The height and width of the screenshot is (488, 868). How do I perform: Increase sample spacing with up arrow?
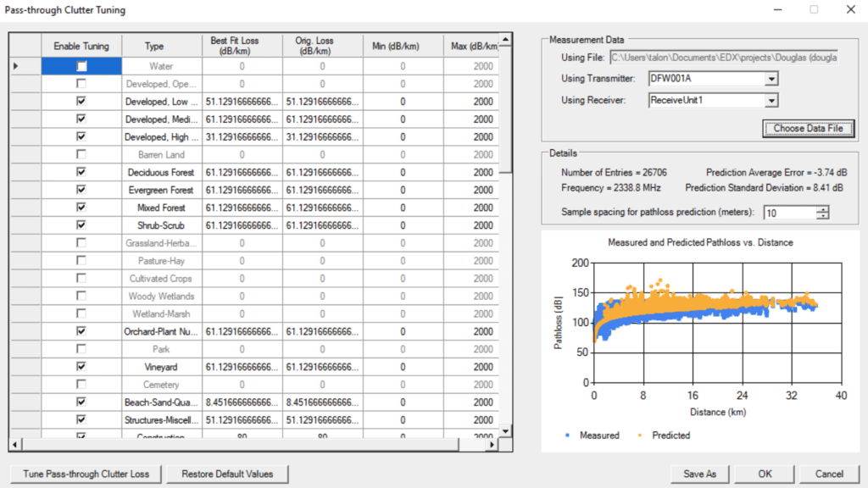tap(822, 209)
